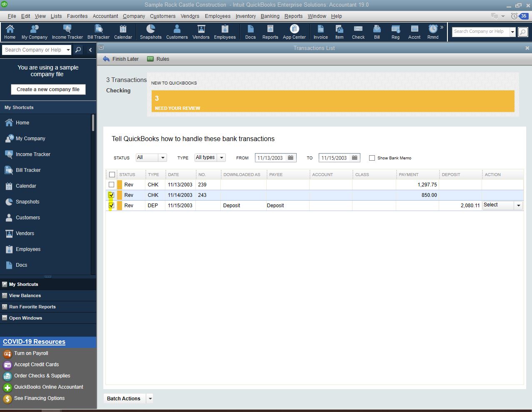
Task: Open the Accountant menu
Action: point(105,16)
